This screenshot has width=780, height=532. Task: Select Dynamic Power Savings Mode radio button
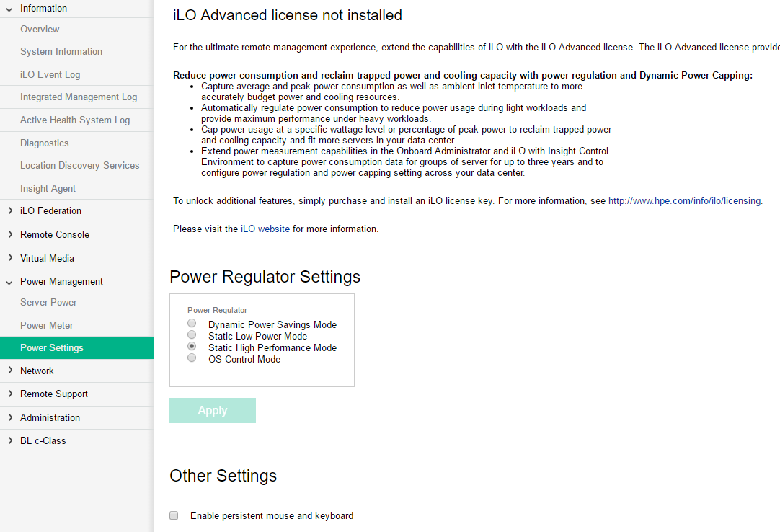pos(192,324)
